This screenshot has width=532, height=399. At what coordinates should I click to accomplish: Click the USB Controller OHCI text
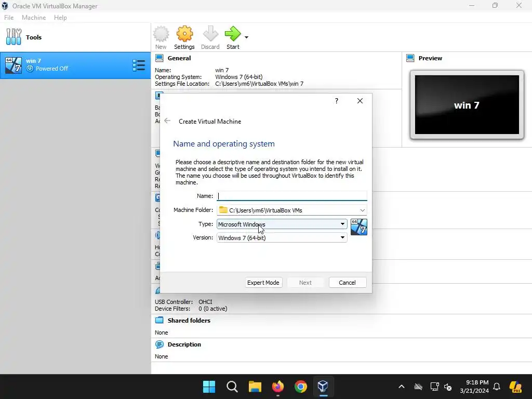click(x=183, y=302)
